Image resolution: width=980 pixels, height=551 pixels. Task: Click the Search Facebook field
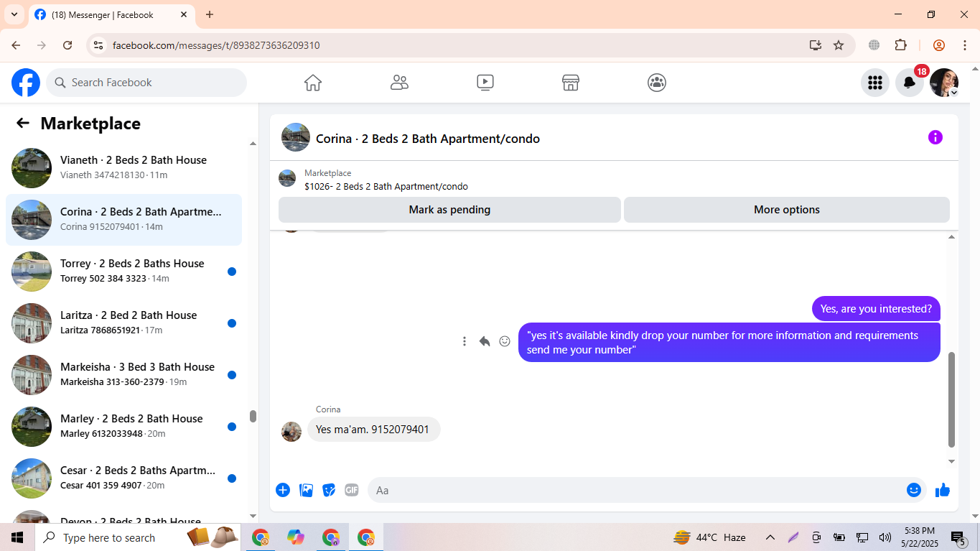(x=146, y=83)
